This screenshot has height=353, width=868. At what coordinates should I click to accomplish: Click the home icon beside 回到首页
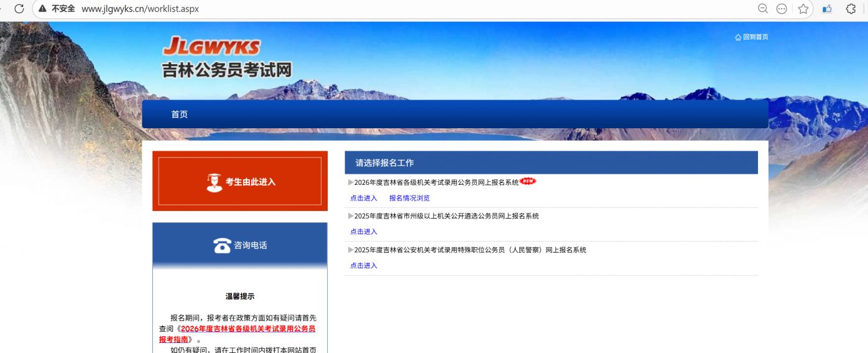(x=738, y=37)
